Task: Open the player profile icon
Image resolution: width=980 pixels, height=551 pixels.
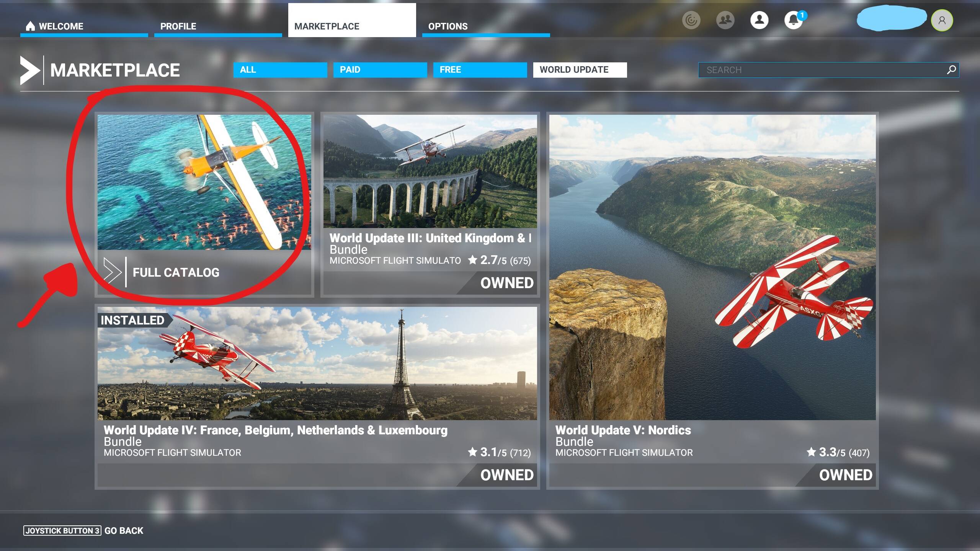Action: pos(759,20)
